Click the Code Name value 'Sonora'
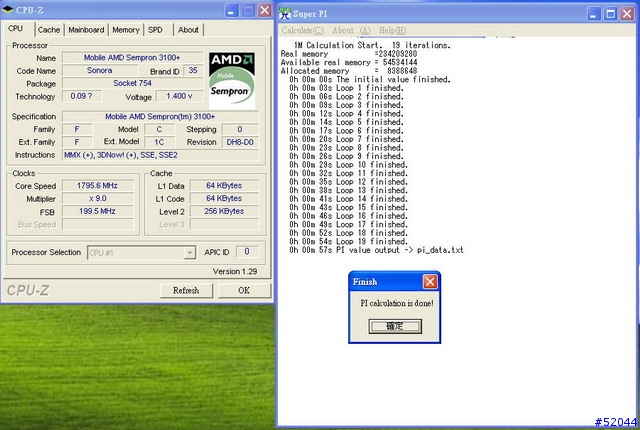Viewport: 640px width, 430px height. (x=100, y=70)
